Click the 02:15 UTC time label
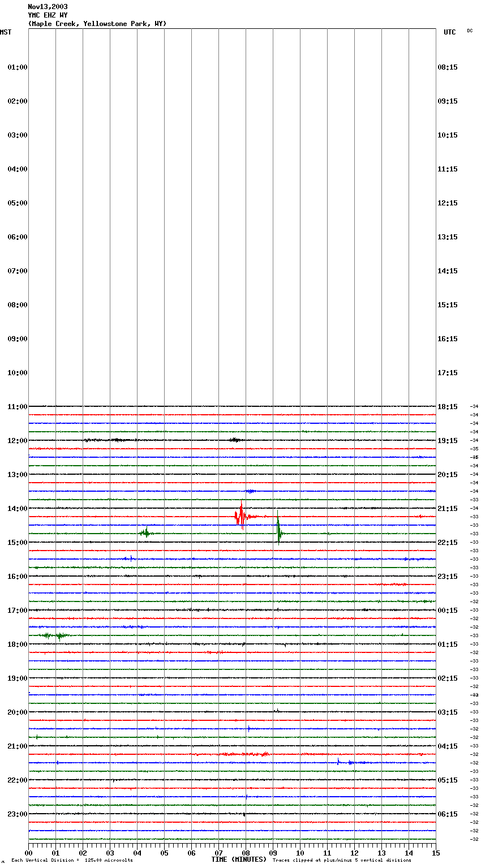The height and width of the screenshot is (868, 481). (448, 678)
